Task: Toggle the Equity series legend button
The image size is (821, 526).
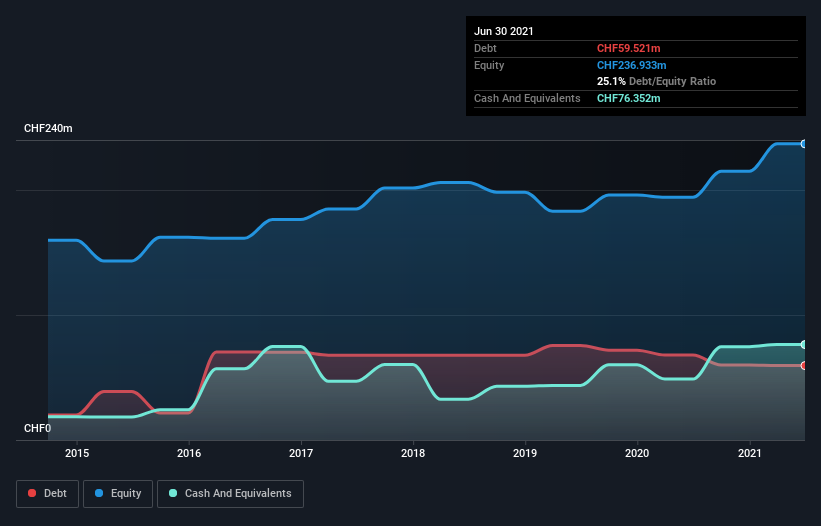Action: (118, 494)
